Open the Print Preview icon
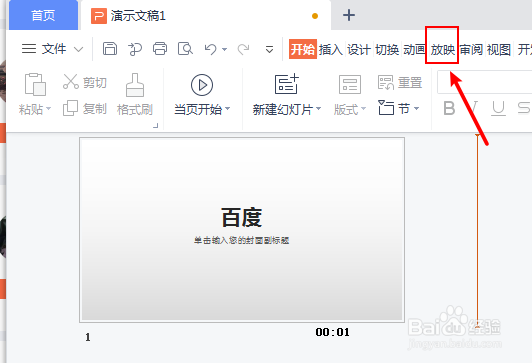Viewport: 532px width, 363px height. pos(185,49)
